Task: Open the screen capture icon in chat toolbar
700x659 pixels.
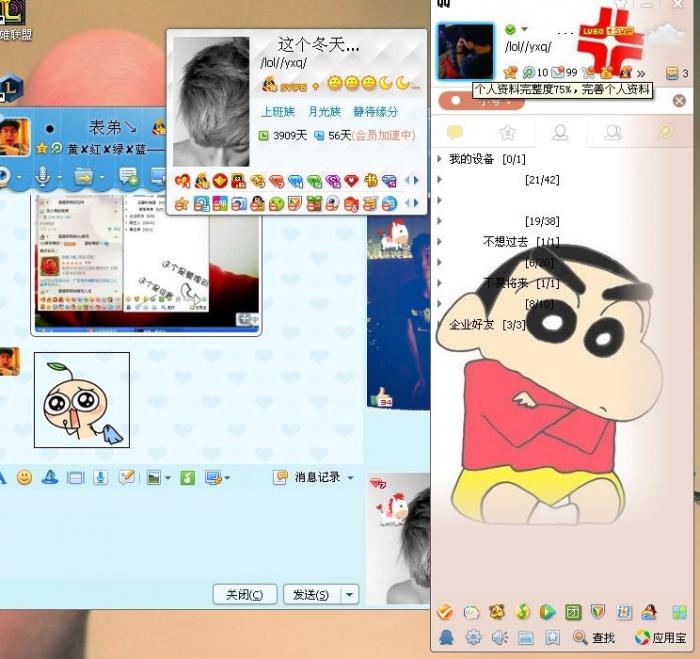Action: [213, 478]
